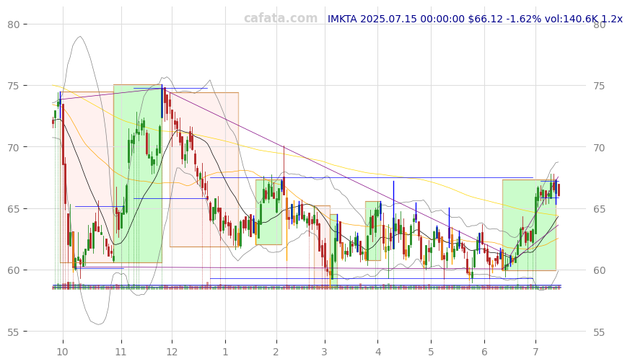This screenshot has height=364, width=630.
Task: Click the right axis label 60
Action: [x=599, y=270]
